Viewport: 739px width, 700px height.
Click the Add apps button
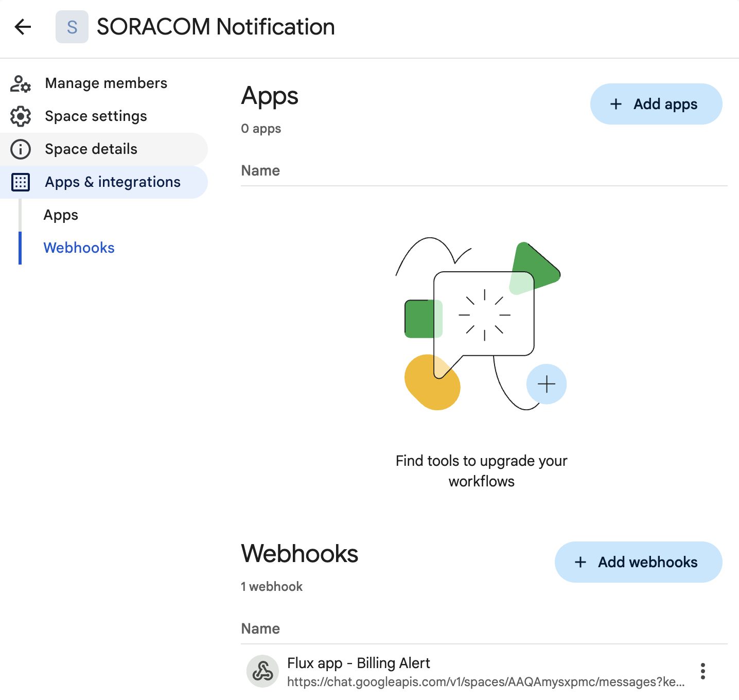click(656, 104)
